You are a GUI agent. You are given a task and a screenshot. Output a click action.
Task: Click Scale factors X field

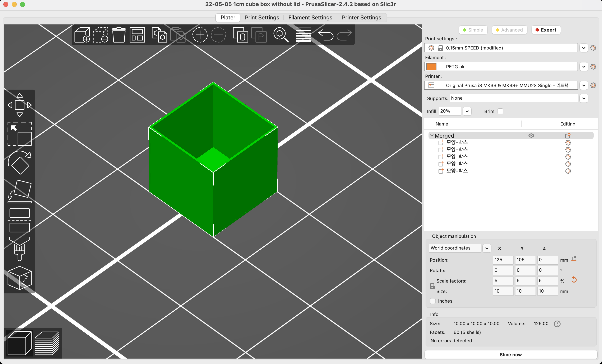(503, 281)
